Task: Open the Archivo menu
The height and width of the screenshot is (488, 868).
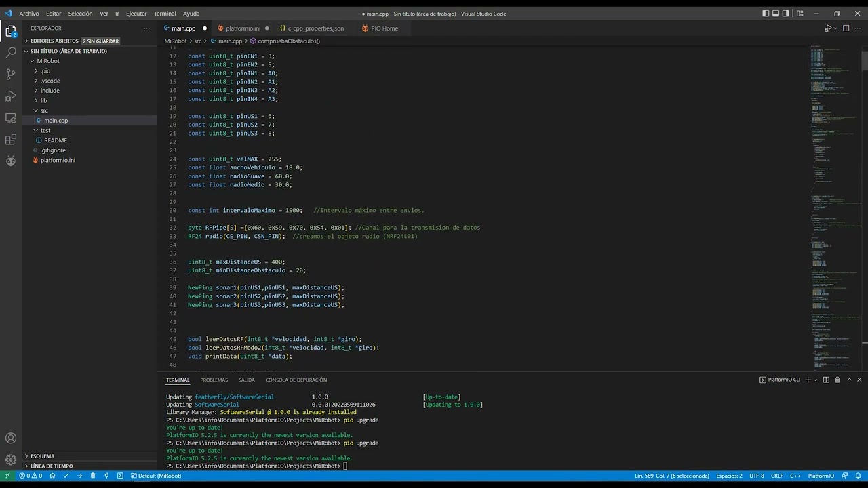Action: [x=29, y=14]
